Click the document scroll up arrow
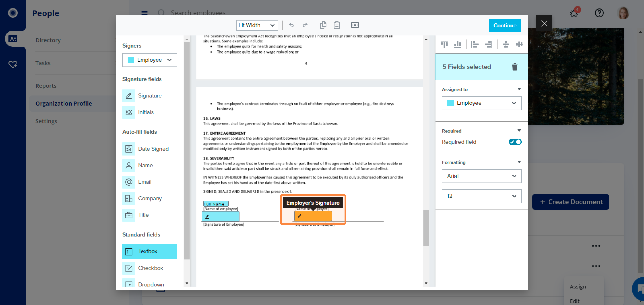This screenshot has height=305, width=644. point(426,39)
